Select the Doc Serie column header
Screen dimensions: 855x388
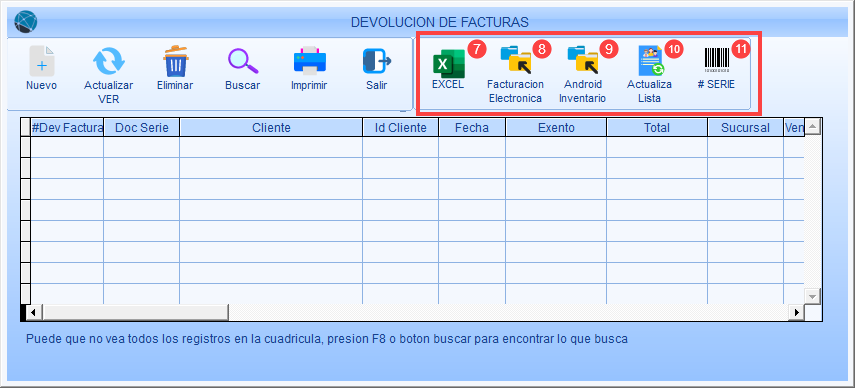142,128
